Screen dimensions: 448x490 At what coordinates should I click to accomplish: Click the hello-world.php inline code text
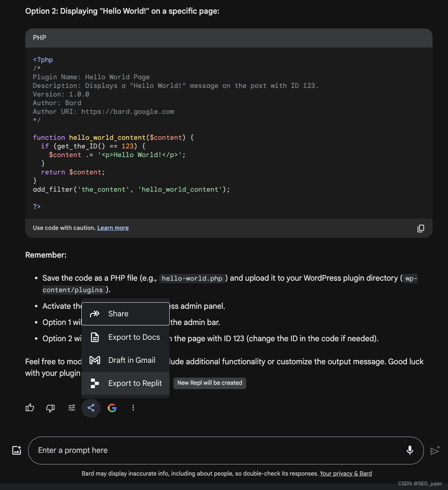coord(192,279)
